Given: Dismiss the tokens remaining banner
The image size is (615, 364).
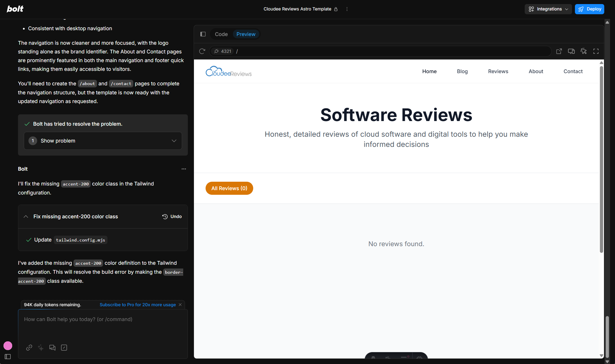Looking at the screenshot, I should point(180,305).
